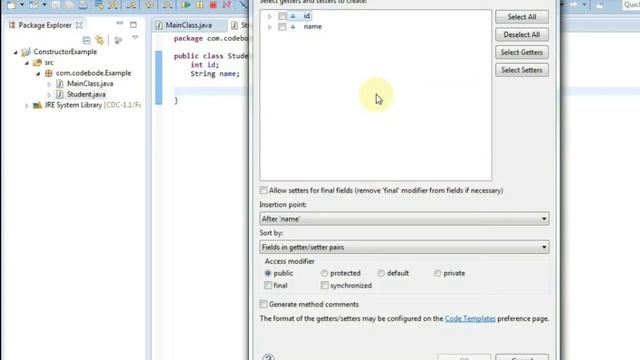
Task: Click the Select Getters button
Action: (x=522, y=52)
